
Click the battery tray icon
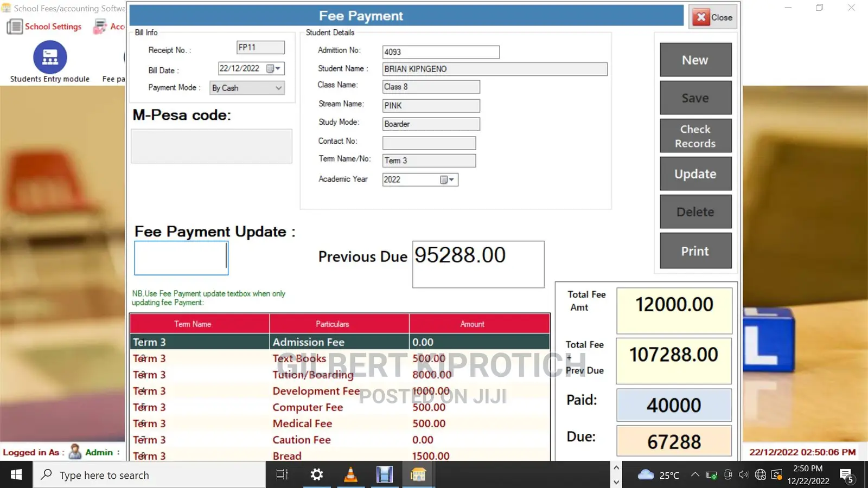[x=712, y=475]
